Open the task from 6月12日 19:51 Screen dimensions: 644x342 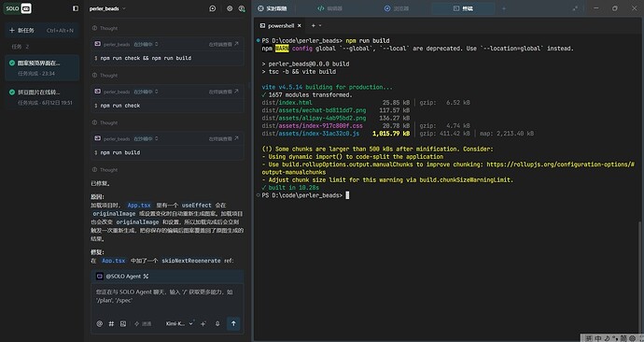click(41, 97)
